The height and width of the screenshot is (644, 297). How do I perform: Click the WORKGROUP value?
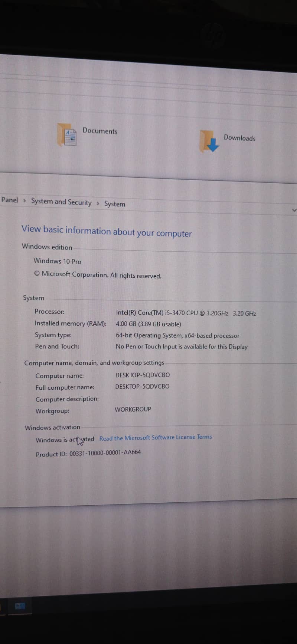coord(133,409)
